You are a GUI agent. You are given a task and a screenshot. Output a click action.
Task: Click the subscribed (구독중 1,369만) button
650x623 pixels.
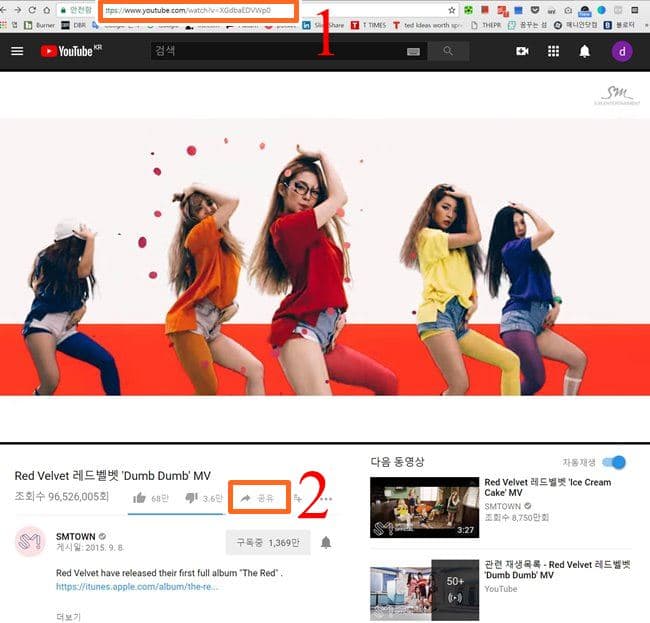tap(268, 542)
